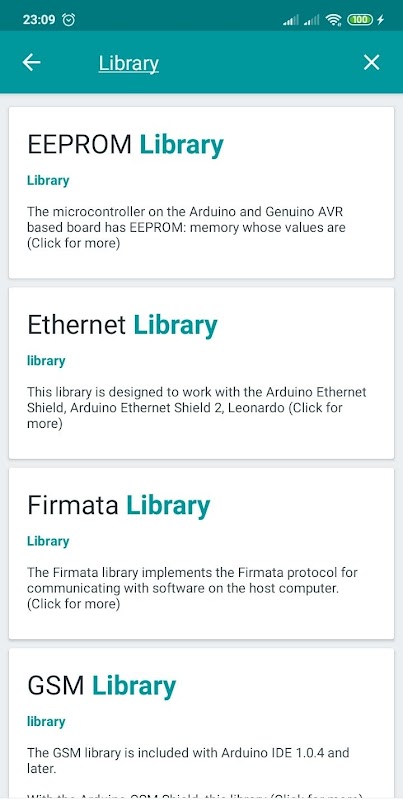Open the Firmata Library result
The image size is (403, 800).
click(x=202, y=553)
